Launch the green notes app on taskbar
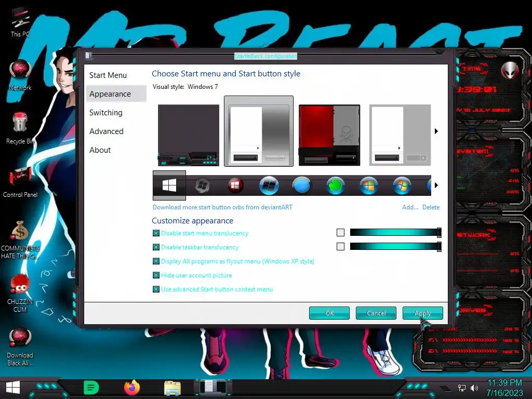This screenshot has height=399, width=532. (x=91, y=388)
